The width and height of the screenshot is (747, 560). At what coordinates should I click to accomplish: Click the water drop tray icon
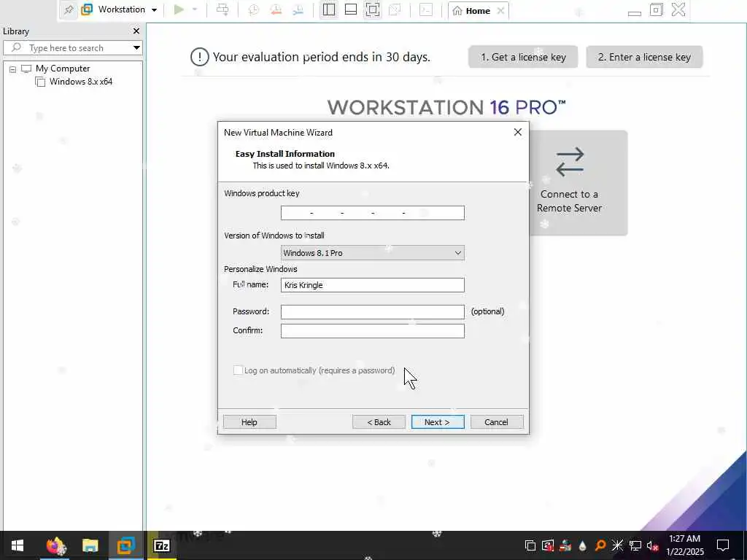coord(582,545)
